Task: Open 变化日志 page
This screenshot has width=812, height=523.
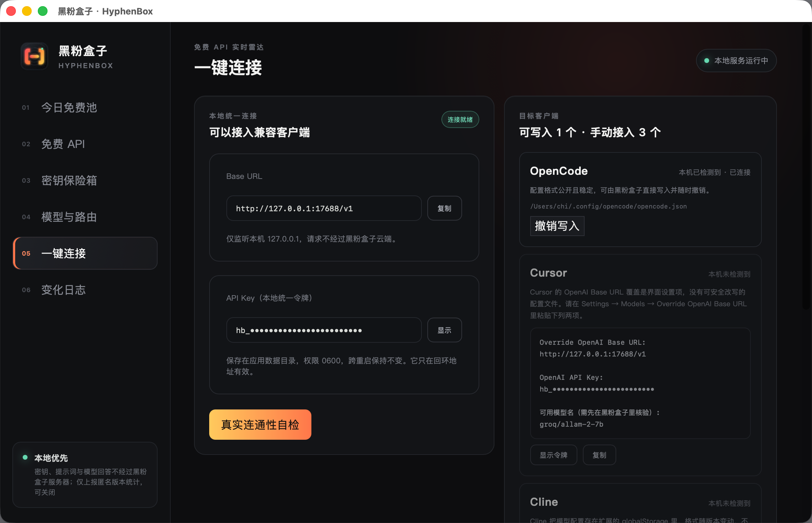Action: [85, 290]
